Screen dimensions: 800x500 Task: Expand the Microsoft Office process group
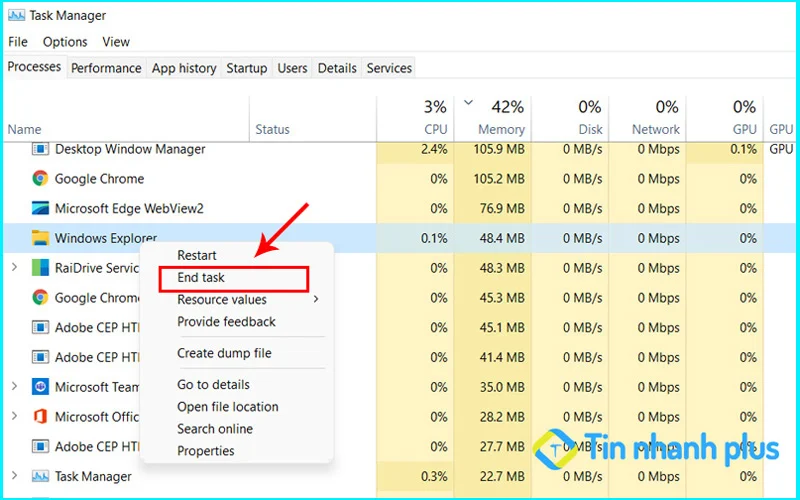pos(14,416)
